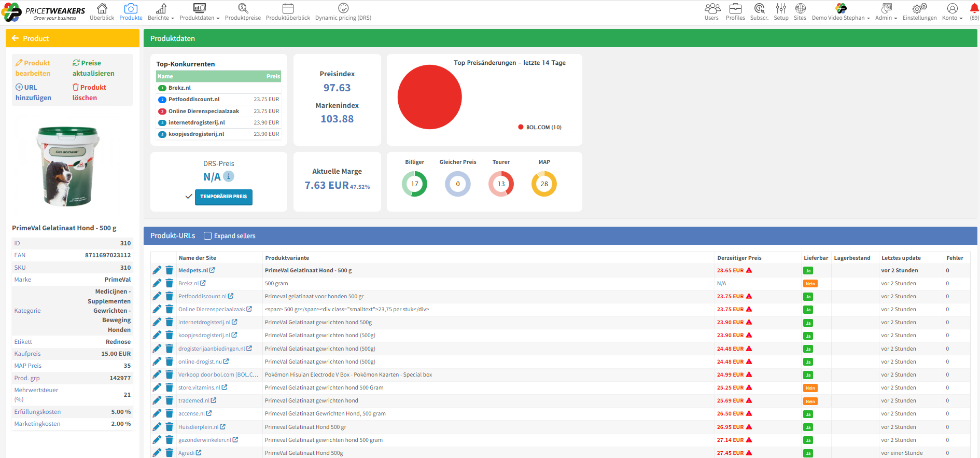Click Produkt bearbeiten link

(x=33, y=68)
